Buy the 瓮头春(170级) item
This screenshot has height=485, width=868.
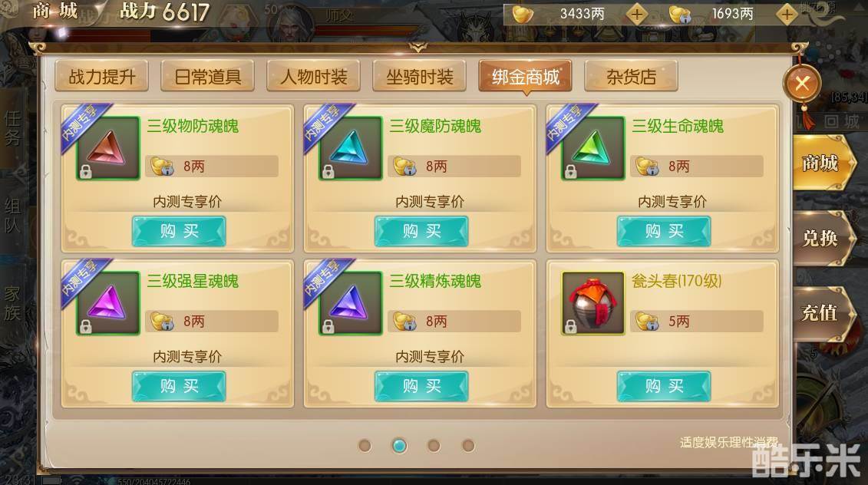click(x=664, y=387)
